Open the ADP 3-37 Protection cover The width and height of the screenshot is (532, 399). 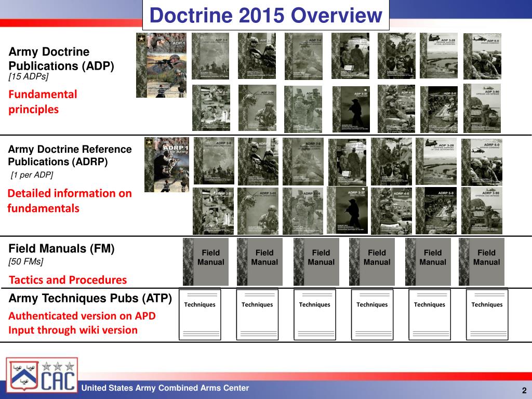pos(351,109)
